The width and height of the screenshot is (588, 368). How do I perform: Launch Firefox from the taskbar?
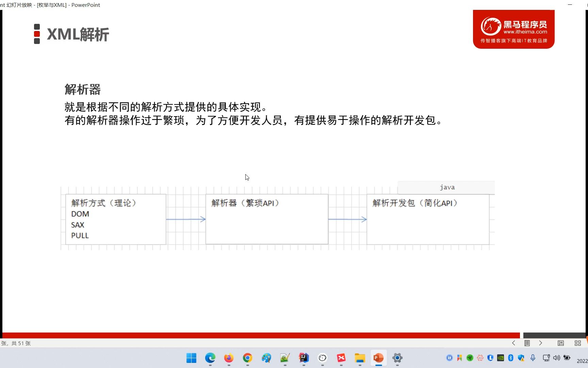[x=229, y=358]
